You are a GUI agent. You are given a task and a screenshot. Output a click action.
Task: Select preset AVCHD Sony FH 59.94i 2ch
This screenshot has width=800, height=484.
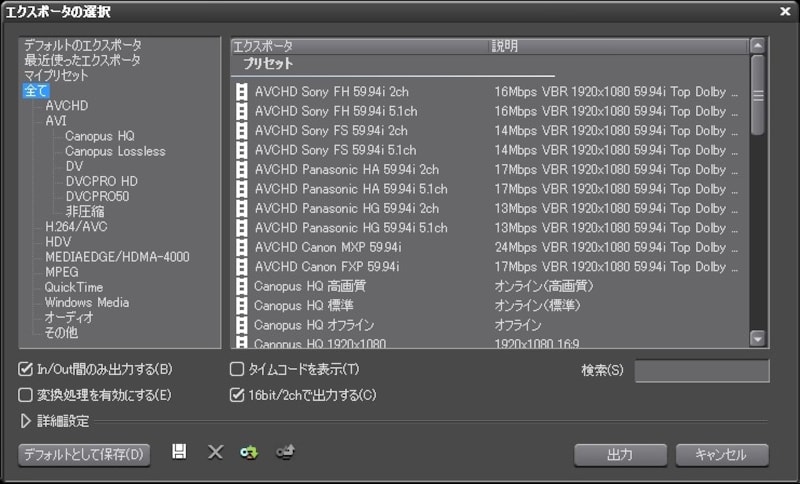(332, 92)
